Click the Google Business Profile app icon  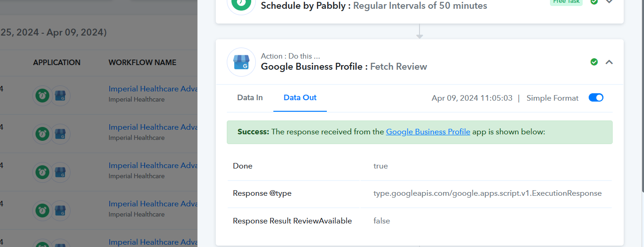tap(241, 62)
